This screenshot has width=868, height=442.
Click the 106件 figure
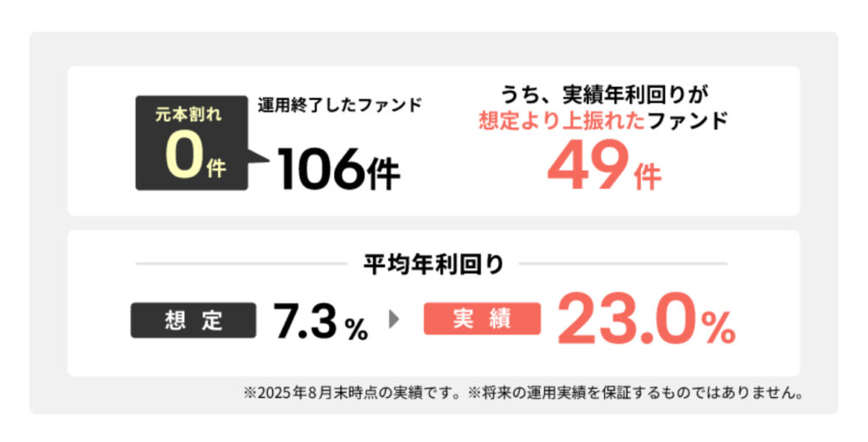337,169
